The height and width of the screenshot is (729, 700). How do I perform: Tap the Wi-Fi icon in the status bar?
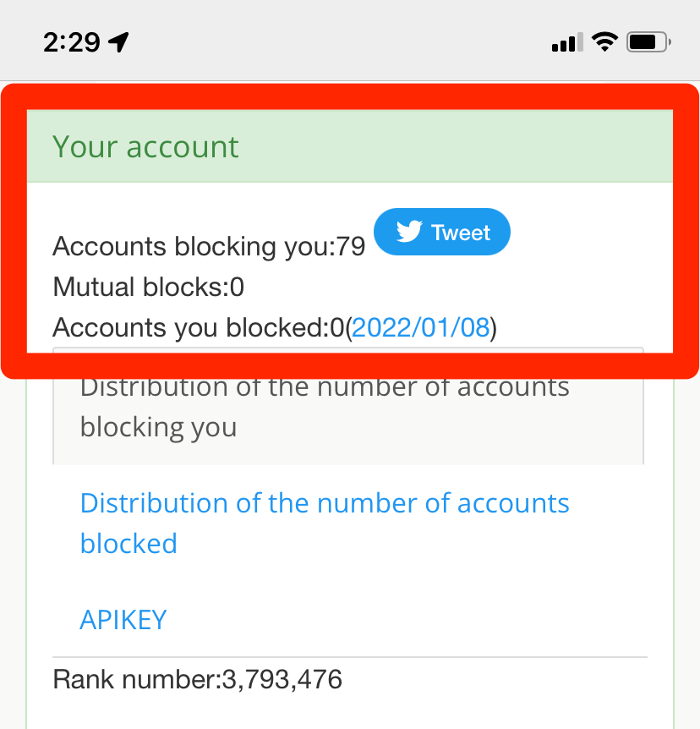tap(604, 41)
